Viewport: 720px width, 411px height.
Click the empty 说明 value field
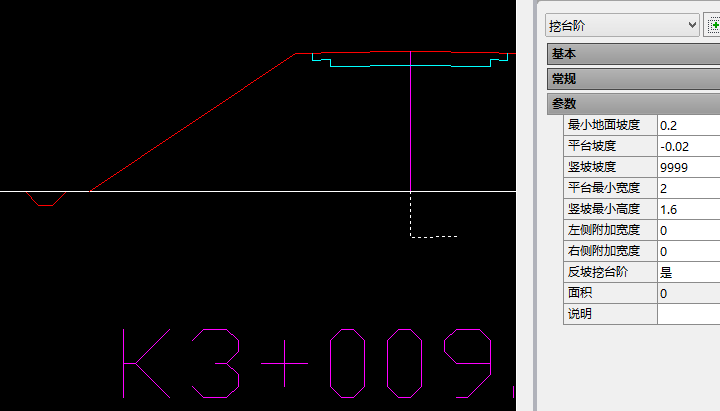tap(688, 314)
